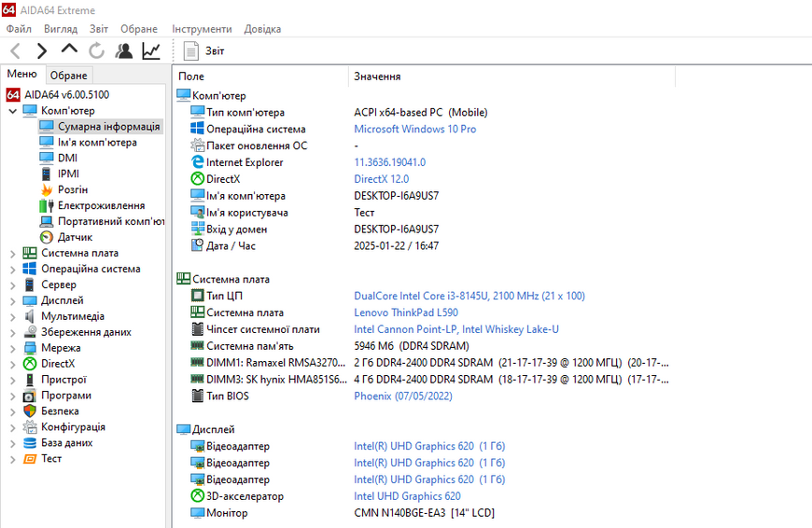Viewport: 812px width, 528px height.
Task: Open the Файл menu
Action: click(19, 29)
